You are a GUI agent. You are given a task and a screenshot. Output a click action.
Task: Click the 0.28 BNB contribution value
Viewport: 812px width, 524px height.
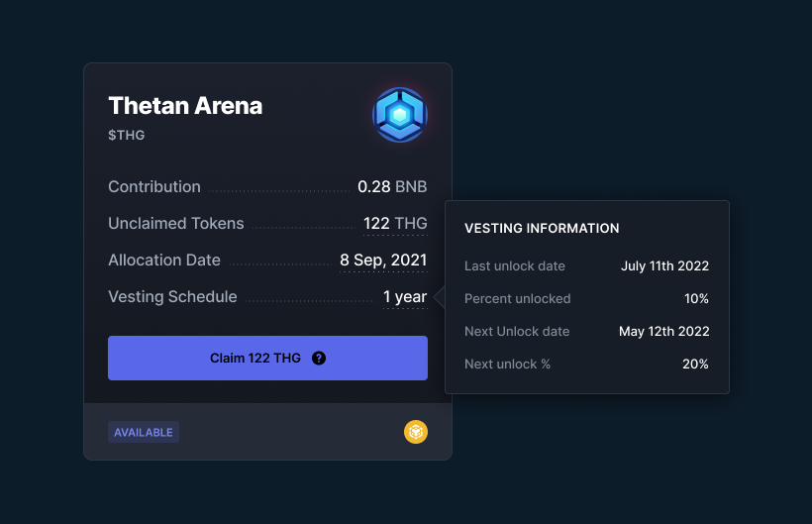pyautogui.click(x=392, y=186)
